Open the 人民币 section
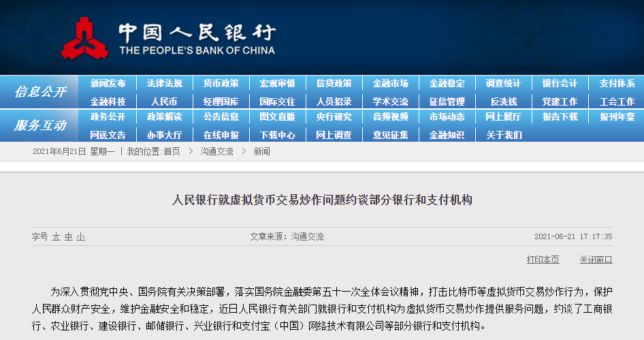Viewport: 644px width, 340px height. click(164, 102)
